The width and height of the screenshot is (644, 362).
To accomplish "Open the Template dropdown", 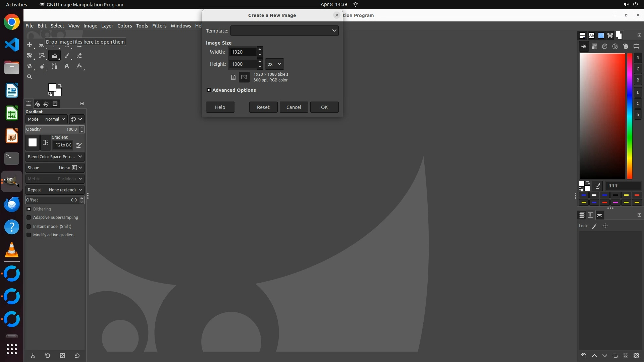I will 284,31.
